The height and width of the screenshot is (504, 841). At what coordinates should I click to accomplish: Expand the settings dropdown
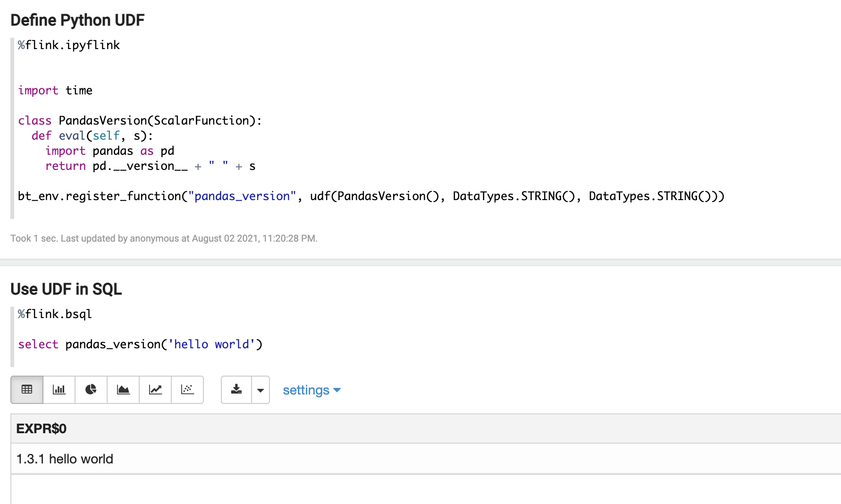click(x=311, y=390)
